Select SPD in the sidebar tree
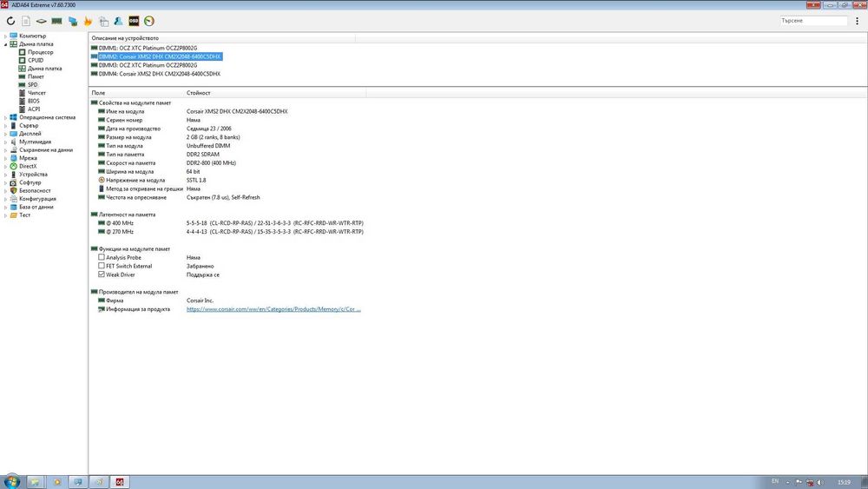868x489 pixels. 33,85
